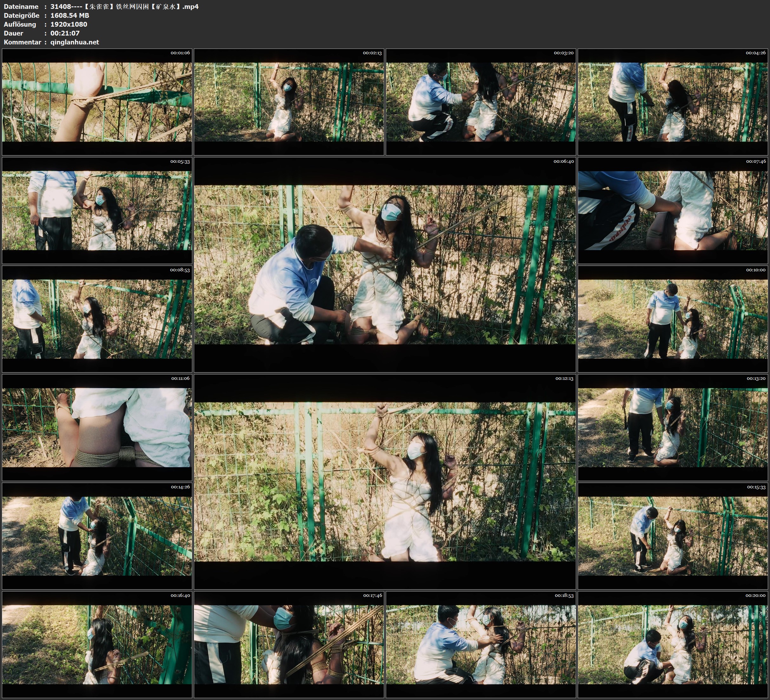Click the large frame stamped 00:12:13
Screen dimensions: 770x700
385,481
